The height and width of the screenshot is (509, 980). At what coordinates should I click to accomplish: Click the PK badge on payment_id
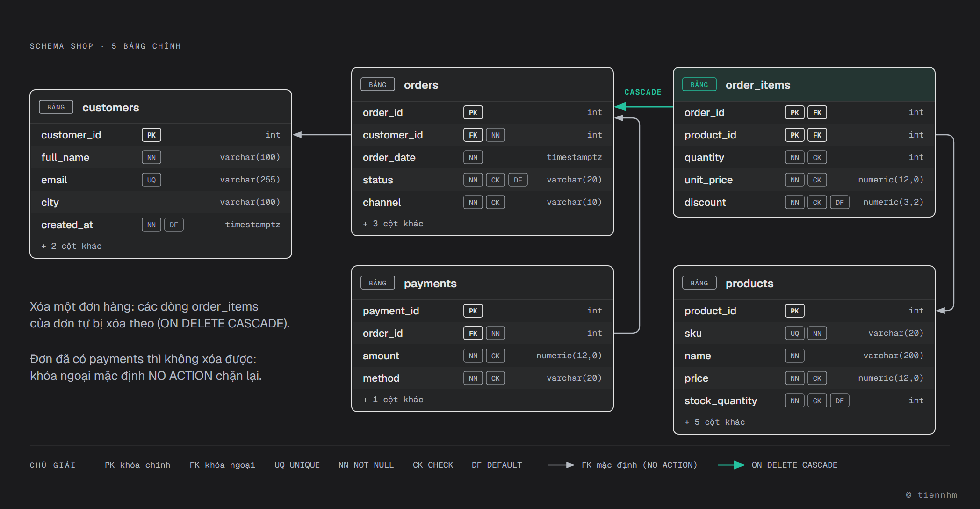pyautogui.click(x=473, y=311)
